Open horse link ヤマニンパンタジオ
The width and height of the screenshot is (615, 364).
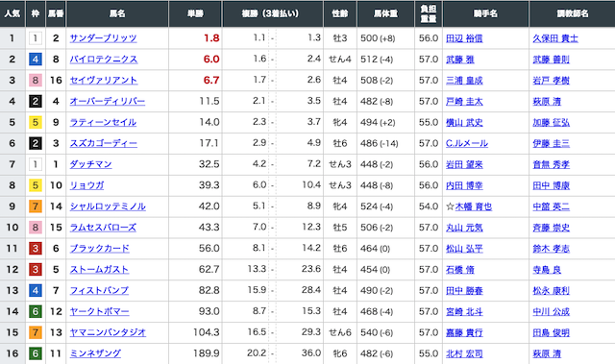(x=108, y=332)
